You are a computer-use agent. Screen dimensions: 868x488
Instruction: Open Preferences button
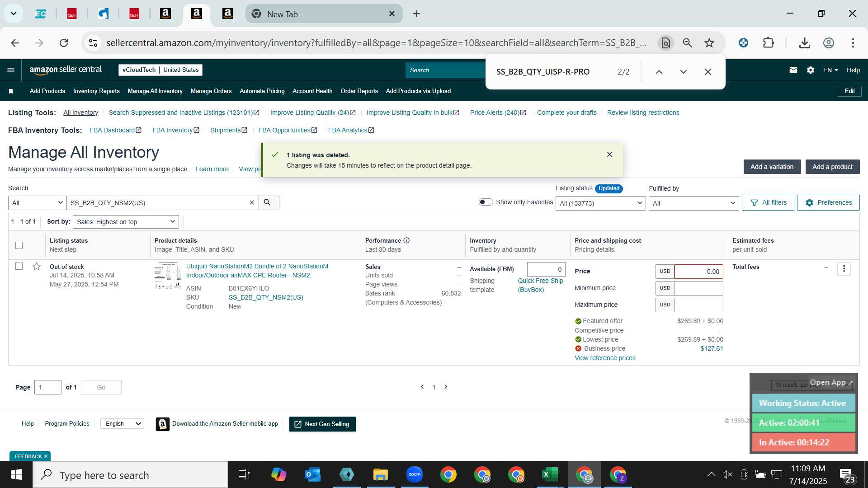point(828,202)
